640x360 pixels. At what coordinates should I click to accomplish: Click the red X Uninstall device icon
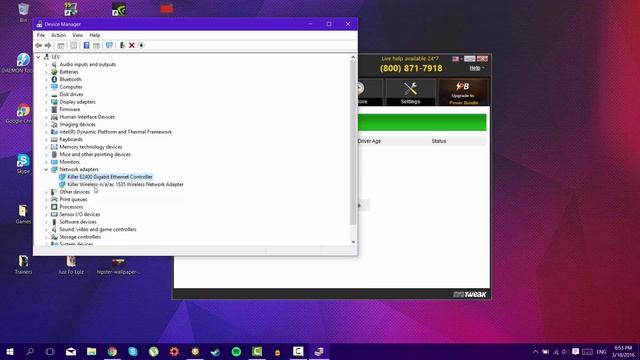(131, 45)
